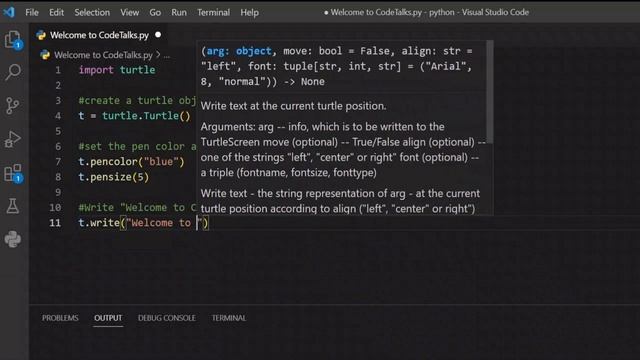640x360 pixels.
Task: Switch to the TERMINAL panel tab
Action: (229, 318)
